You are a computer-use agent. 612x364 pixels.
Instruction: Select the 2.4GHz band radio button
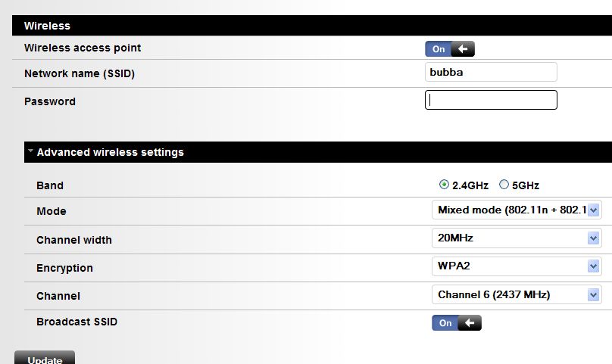tap(444, 185)
